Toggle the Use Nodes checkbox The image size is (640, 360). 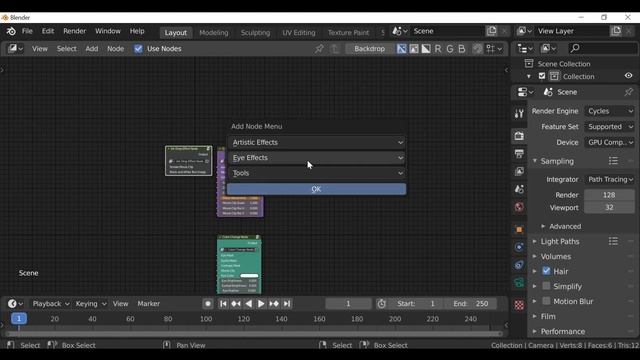[138, 49]
